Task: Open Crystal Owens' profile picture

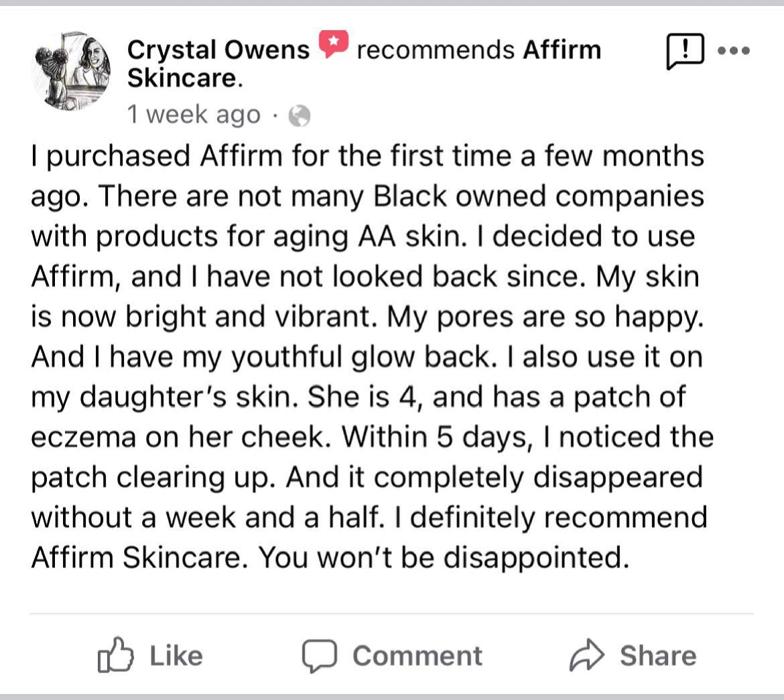Action: click(71, 70)
